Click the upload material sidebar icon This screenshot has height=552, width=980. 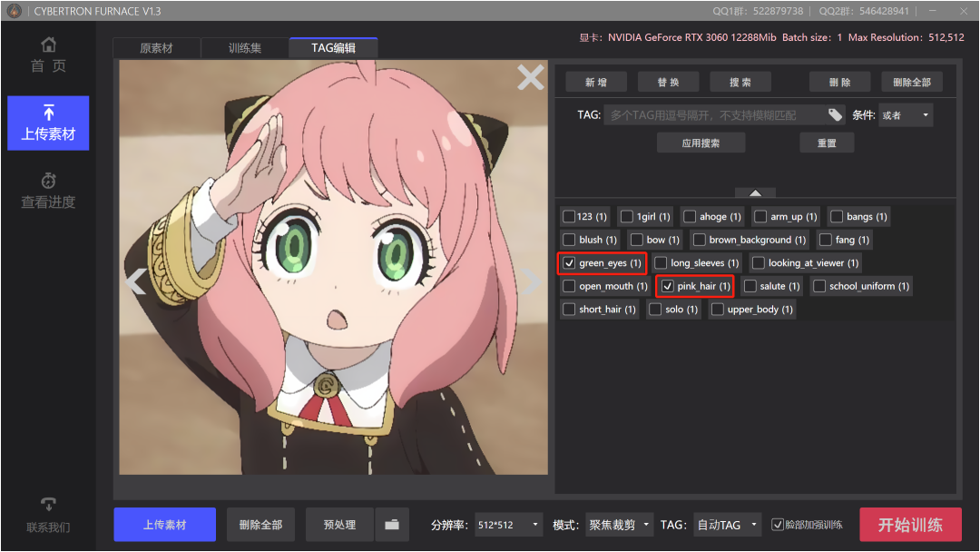[48, 113]
